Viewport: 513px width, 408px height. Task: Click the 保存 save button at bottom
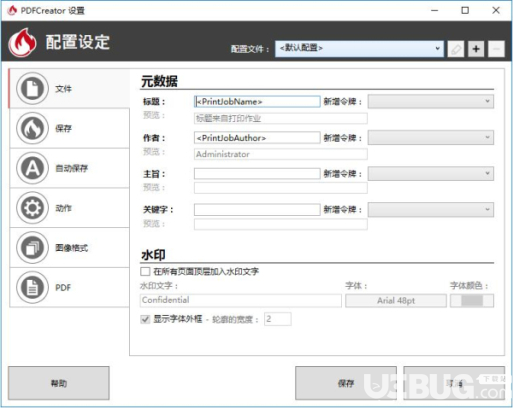pos(346,383)
